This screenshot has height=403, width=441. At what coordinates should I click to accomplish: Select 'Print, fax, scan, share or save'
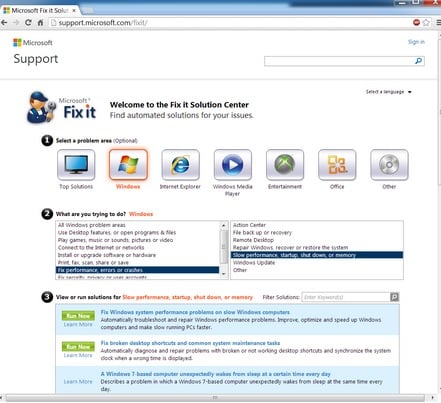[x=137, y=263]
